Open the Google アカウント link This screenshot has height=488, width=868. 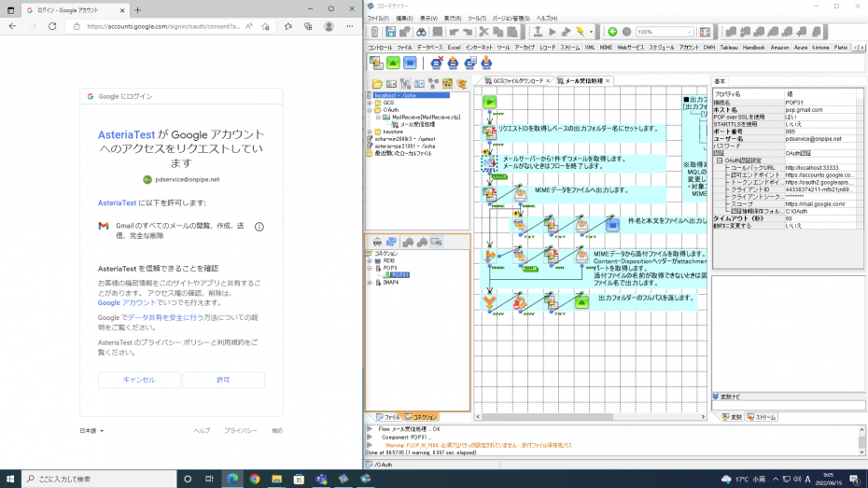coord(127,302)
